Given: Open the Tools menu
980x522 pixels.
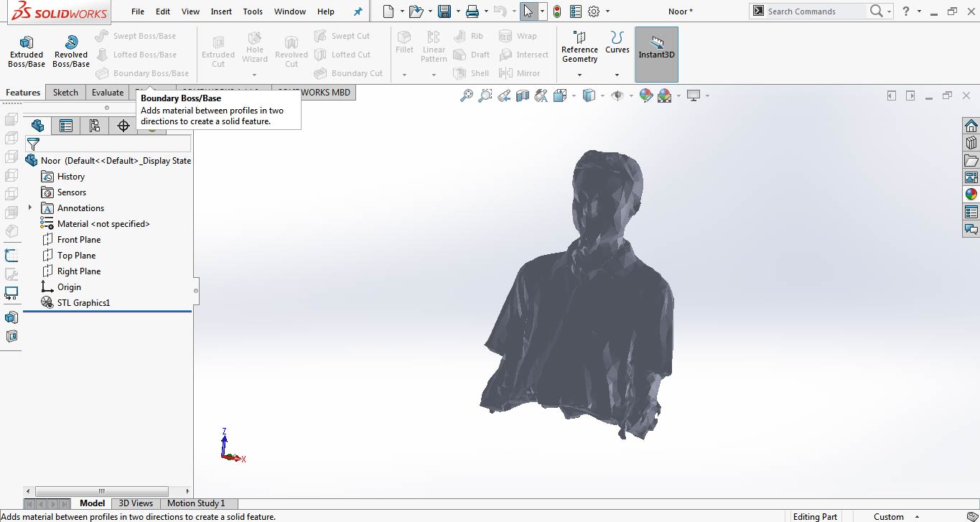Looking at the screenshot, I should pos(253,11).
